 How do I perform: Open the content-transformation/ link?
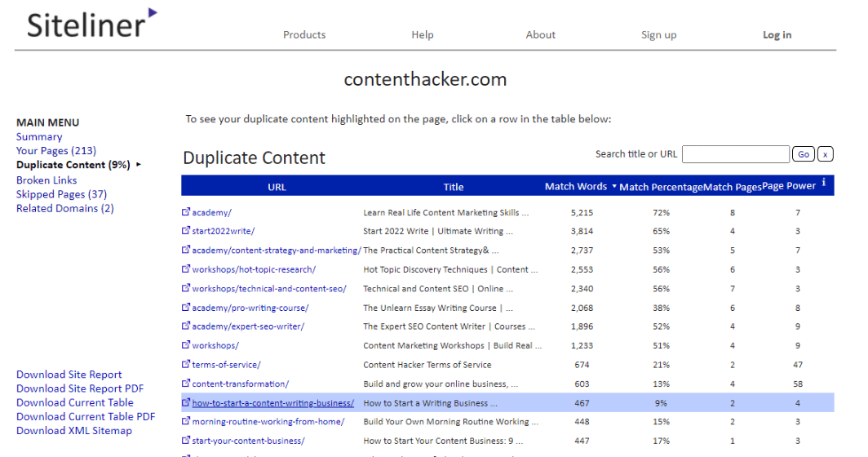240,384
